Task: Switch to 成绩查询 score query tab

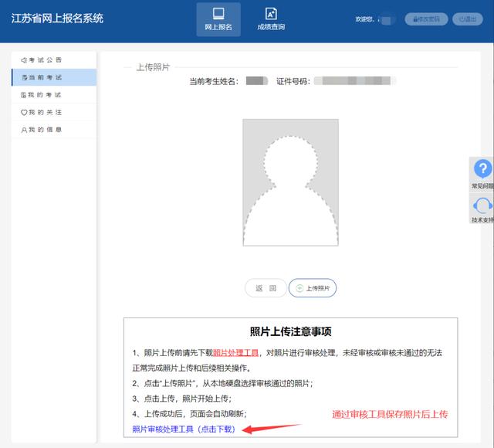Action: 270,20
